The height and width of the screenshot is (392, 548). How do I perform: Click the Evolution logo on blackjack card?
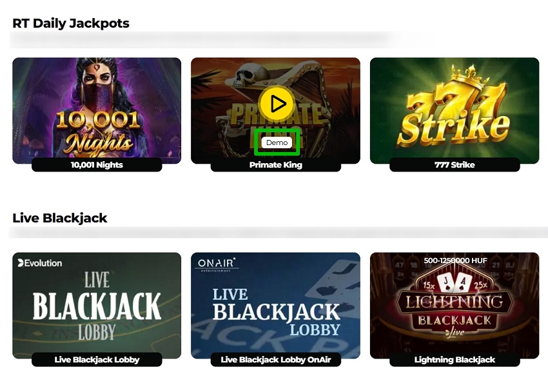(x=40, y=263)
